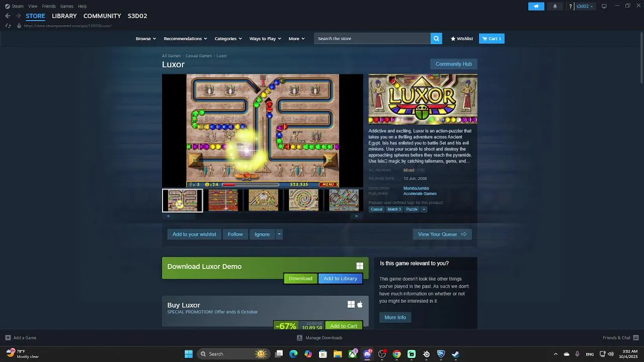The image size is (644, 362).
Task: Expand more tags with the plus button
Action: [x=424, y=209]
